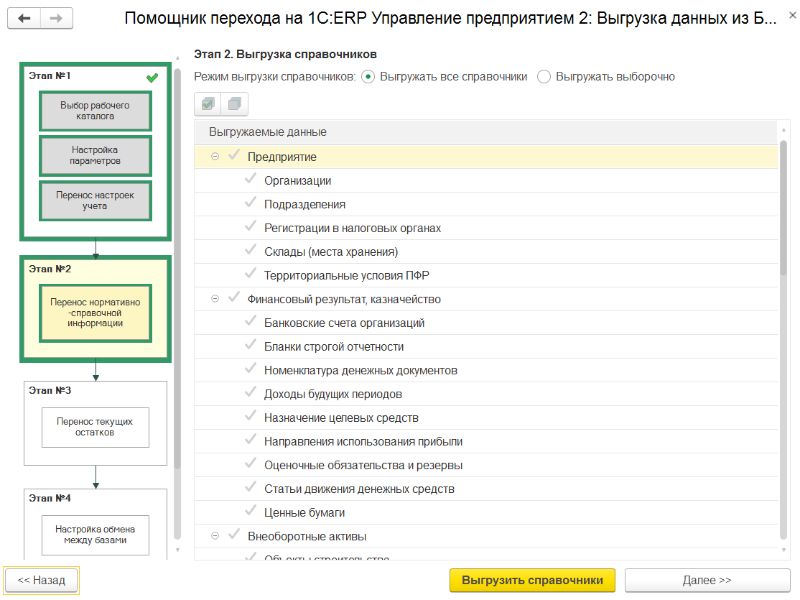Image resolution: width=800 pixels, height=600 pixels.
Task: Toggle checkmark for Финансовый результат, казначейство group
Action: click(234, 297)
